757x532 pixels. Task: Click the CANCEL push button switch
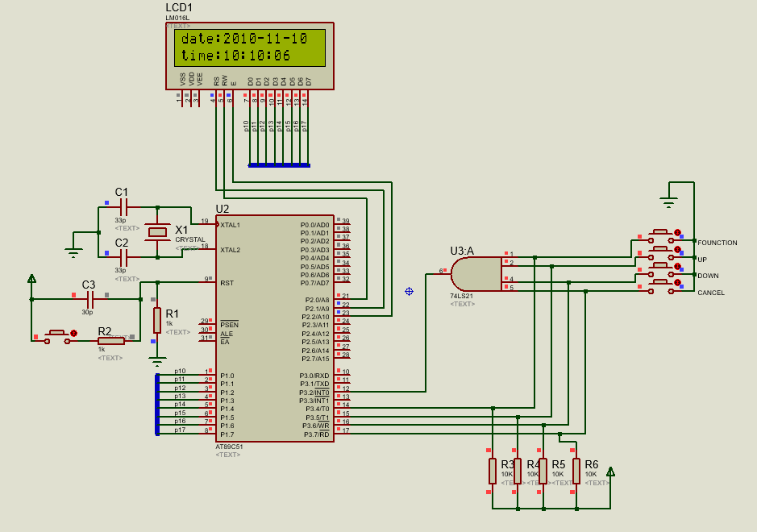click(x=660, y=286)
